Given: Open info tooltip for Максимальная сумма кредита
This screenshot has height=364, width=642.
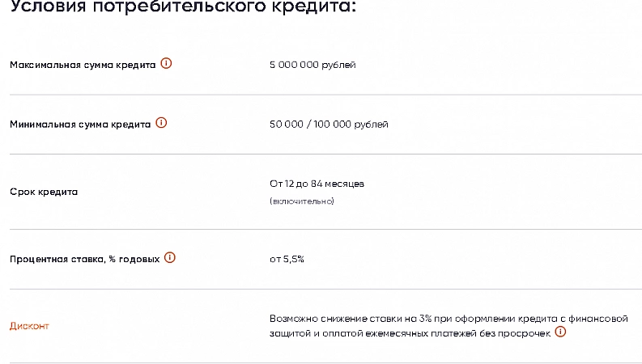Looking at the screenshot, I should coord(166,64).
